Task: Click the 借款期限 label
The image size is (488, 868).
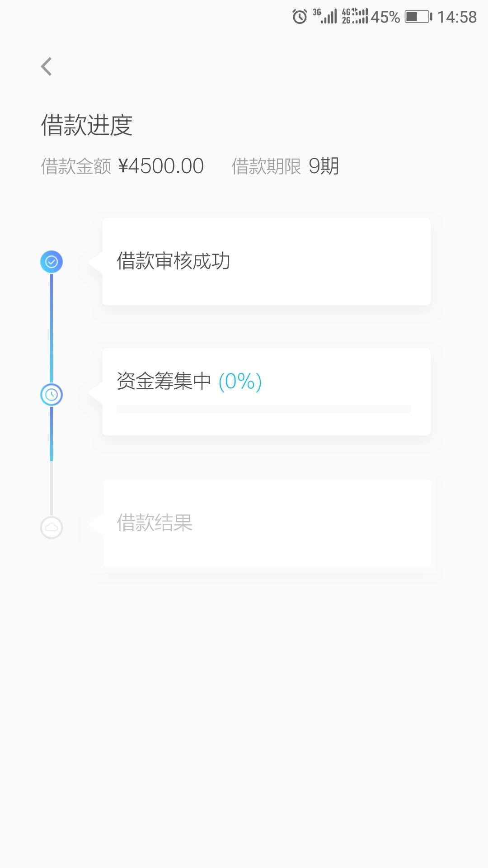Action: pyautogui.click(x=266, y=166)
